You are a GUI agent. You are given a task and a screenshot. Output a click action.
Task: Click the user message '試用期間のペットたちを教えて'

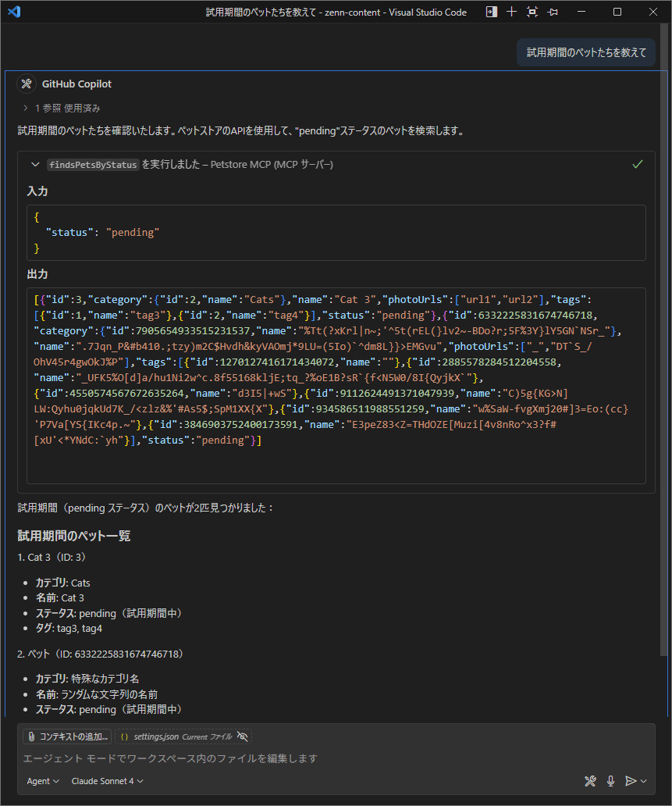pos(585,52)
